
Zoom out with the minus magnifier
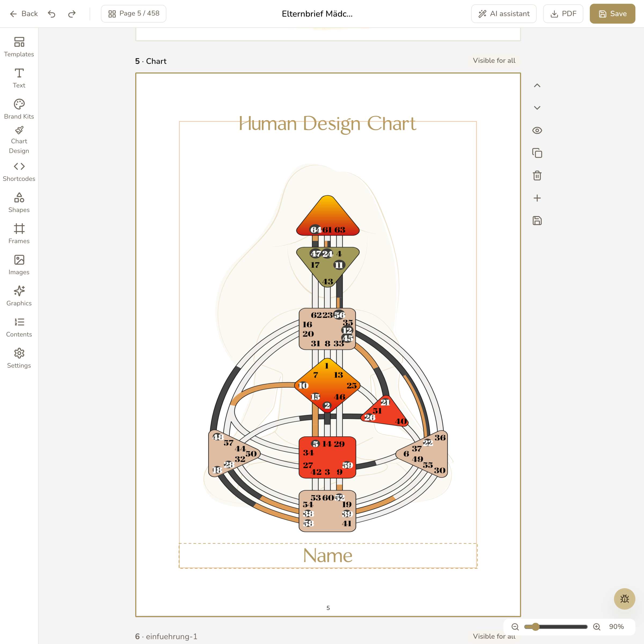coord(515,627)
